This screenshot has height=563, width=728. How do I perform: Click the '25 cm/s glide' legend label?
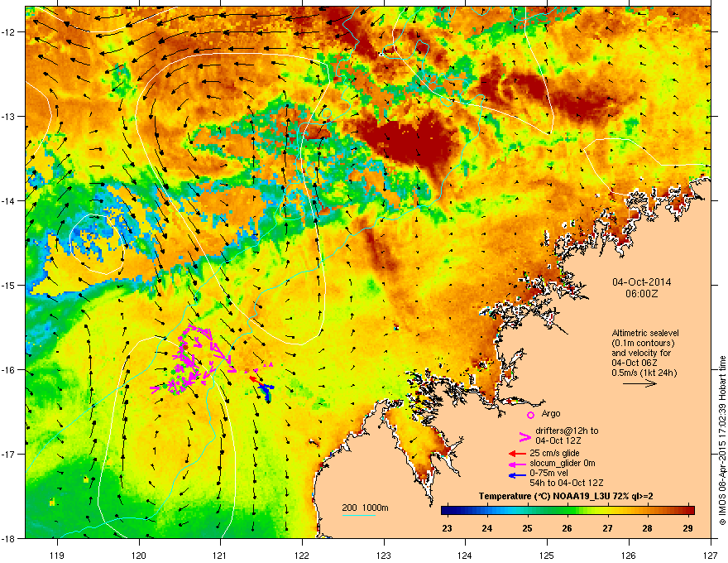554,453
